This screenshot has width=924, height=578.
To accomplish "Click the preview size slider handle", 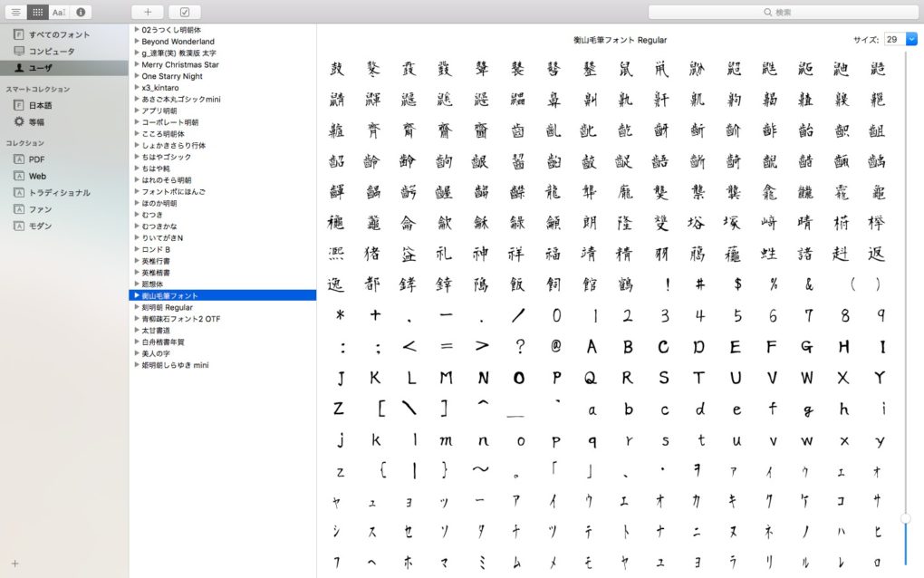I will click(x=905, y=517).
